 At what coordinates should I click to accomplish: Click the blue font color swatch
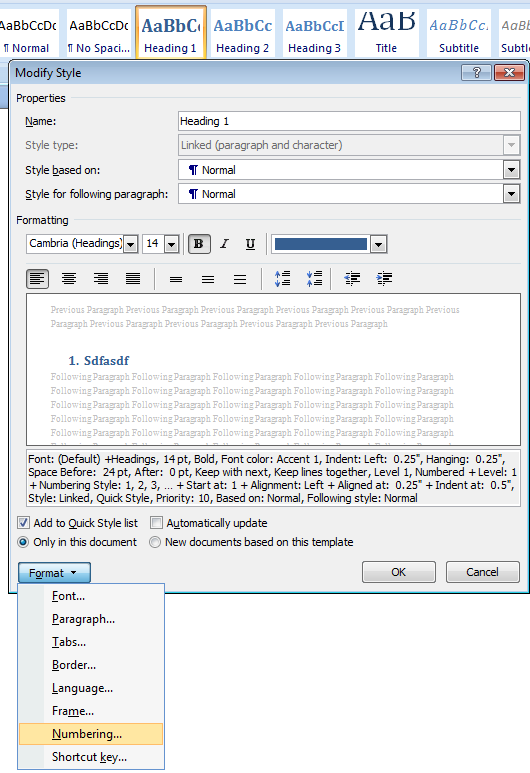point(321,244)
